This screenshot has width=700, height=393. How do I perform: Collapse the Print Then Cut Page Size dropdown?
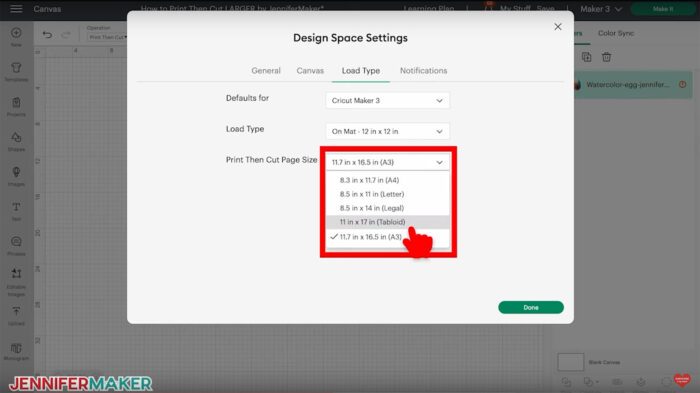point(388,162)
